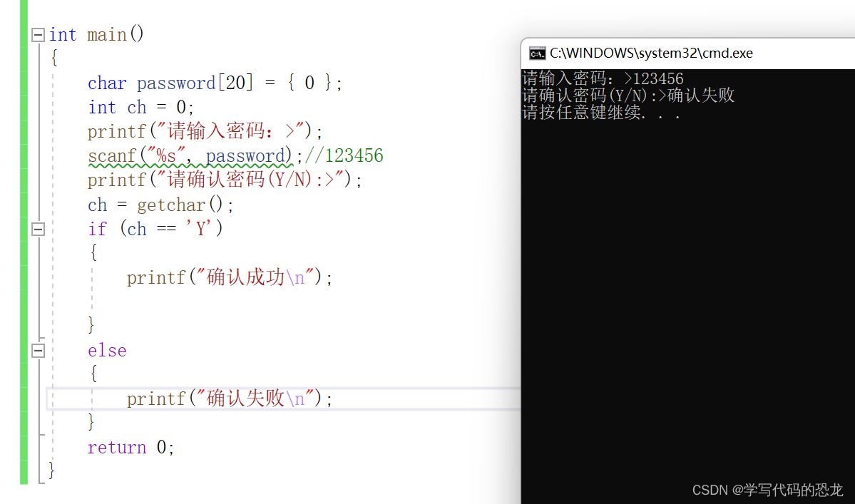Click the 'ch = getchar();' line
The width and height of the screenshot is (855, 504).
tap(161, 205)
